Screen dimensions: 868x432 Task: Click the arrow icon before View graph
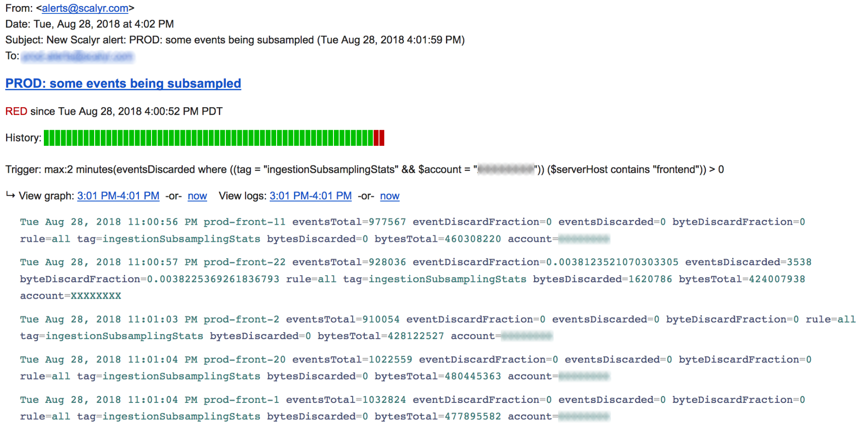click(x=10, y=195)
